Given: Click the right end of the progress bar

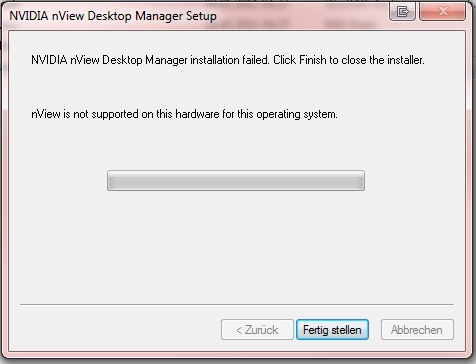Looking at the screenshot, I should coord(360,181).
